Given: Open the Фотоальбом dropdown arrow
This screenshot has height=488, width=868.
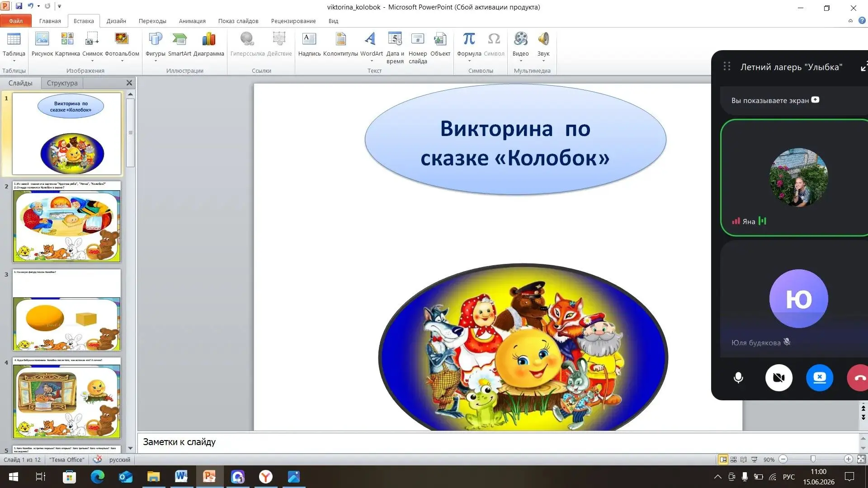Looking at the screenshot, I should click(122, 61).
